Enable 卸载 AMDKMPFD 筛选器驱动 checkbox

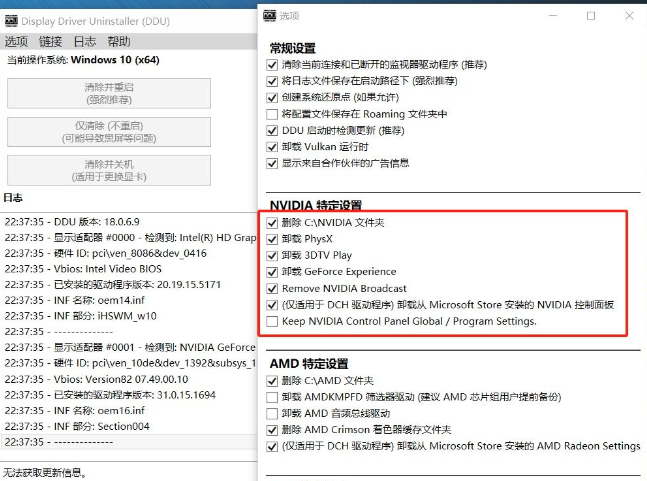[x=272, y=397]
